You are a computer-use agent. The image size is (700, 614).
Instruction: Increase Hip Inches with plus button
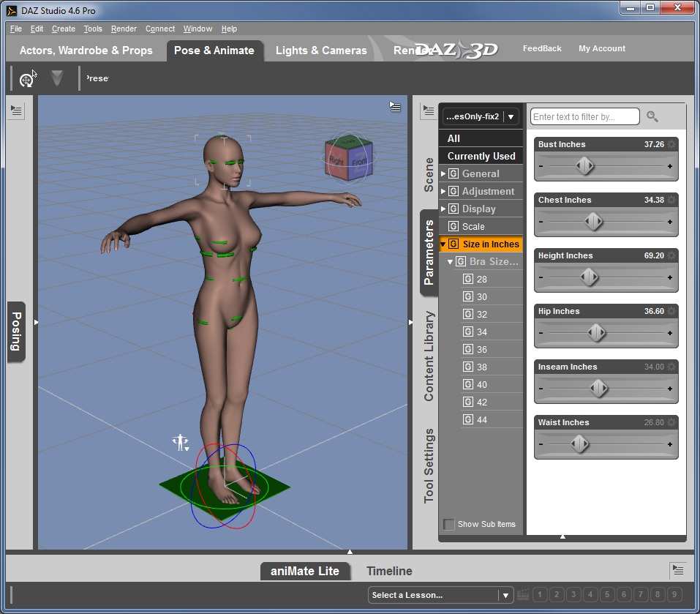point(669,333)
